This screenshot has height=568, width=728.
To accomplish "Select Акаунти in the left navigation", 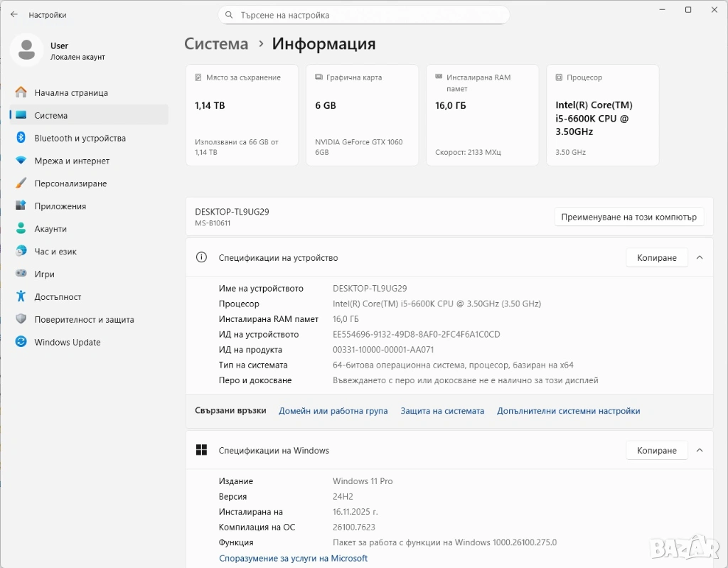I will click(x=50, y=229).
